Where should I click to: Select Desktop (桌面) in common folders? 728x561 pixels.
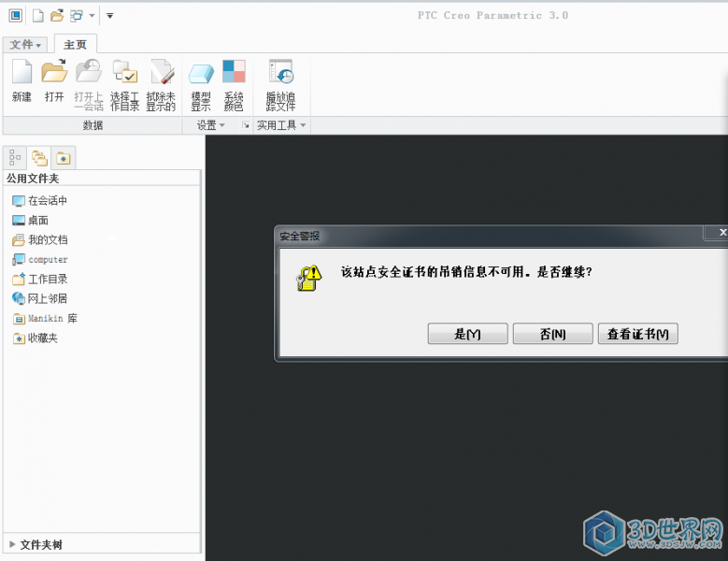click(x=30, y=220)
